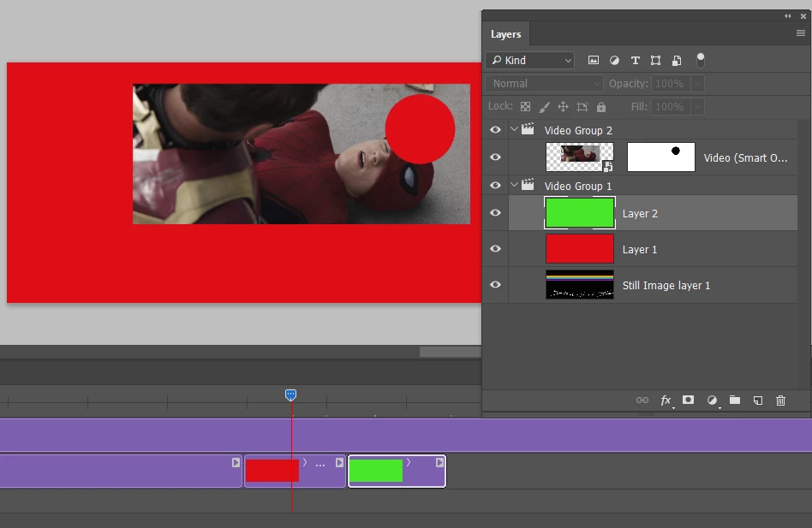The height and width of the screenshot is (528, 812).
Task: Select Still Image layer 1 row
Action: click(640, 285)
